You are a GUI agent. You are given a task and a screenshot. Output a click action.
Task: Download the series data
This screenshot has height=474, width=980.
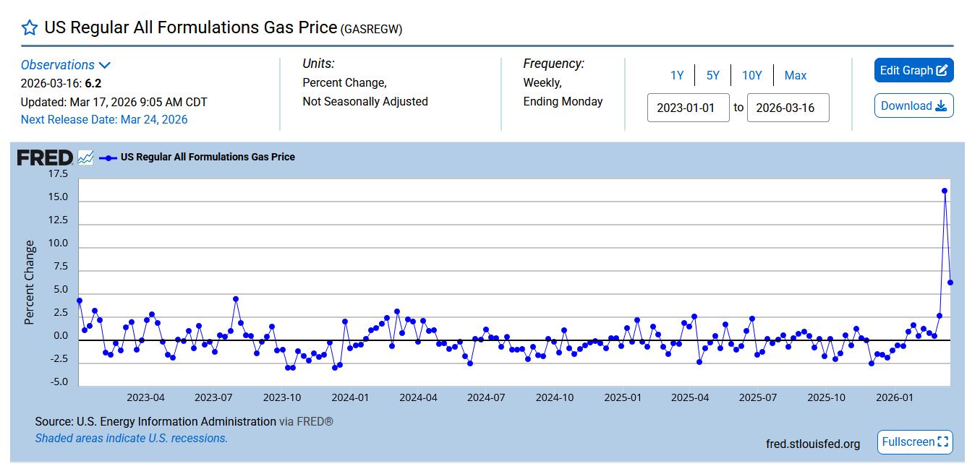point(913,105)
